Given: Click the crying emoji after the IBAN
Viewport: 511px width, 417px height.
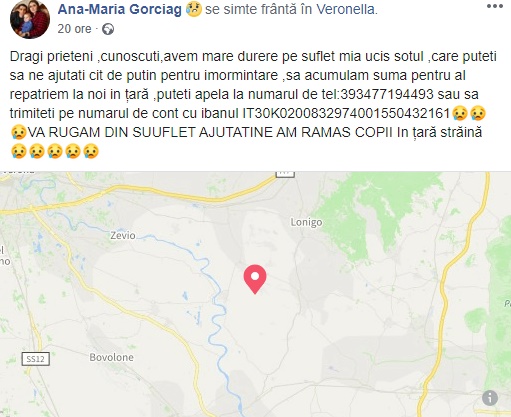Looking at the screenshot, I should (460, 113).
